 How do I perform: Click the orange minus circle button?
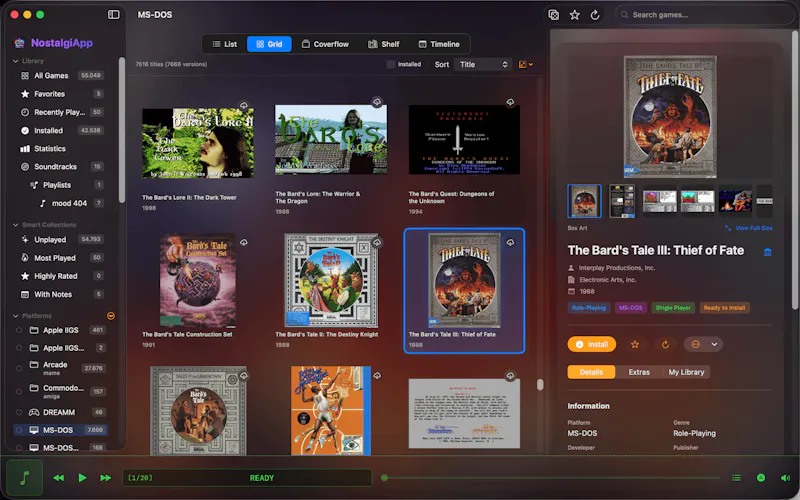[695, 344]
